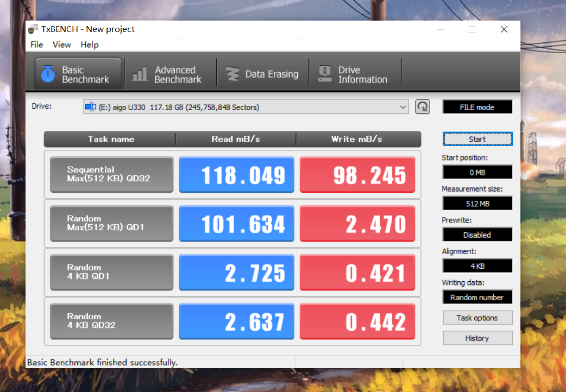This screenshot has width=566, height=392.
Task: Click the drive icon beside (E:) aigo U330
Action: coord(91,107)
